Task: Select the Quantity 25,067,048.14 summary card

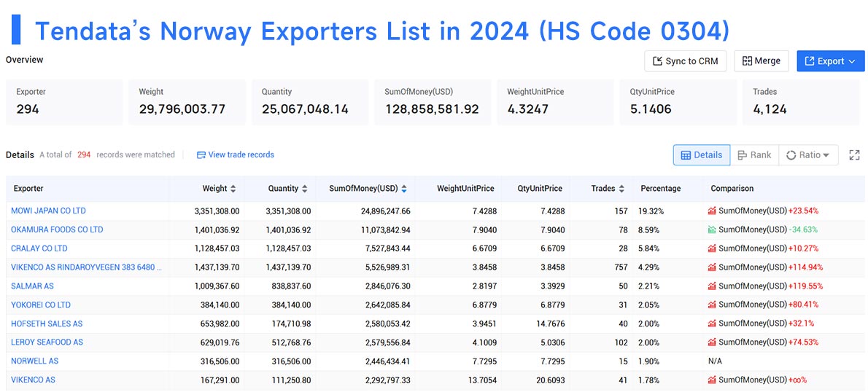Action: (310, 102)
